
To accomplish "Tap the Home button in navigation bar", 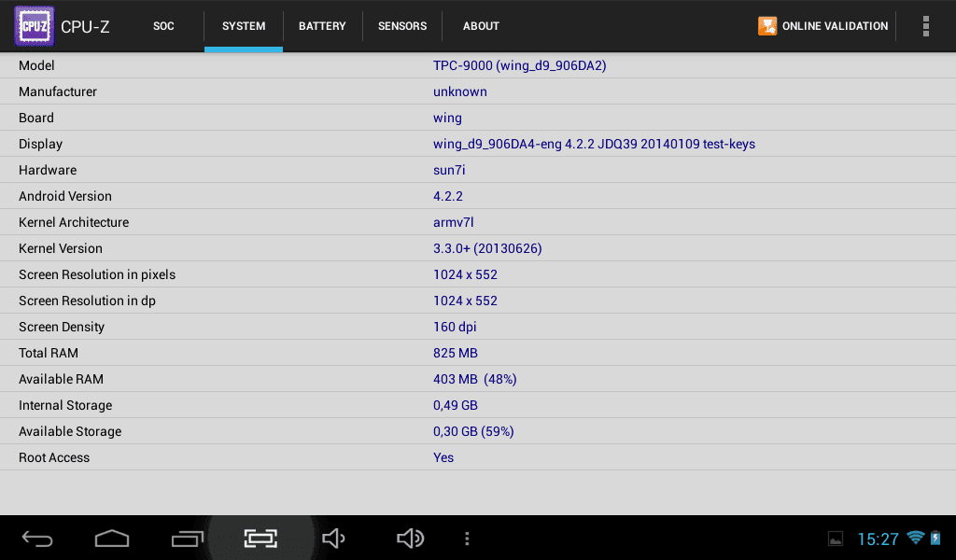I will (x=112, y=539).
